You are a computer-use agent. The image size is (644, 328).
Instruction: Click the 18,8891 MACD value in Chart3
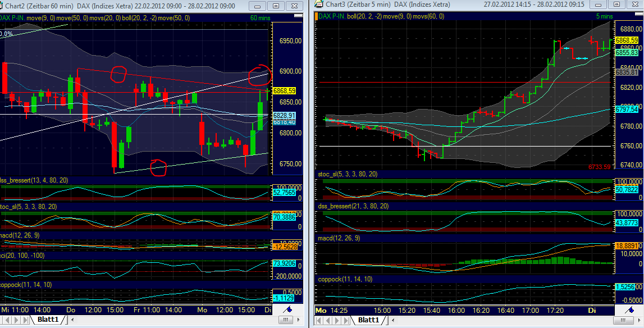pyautogui.click(x=627, y=245)
